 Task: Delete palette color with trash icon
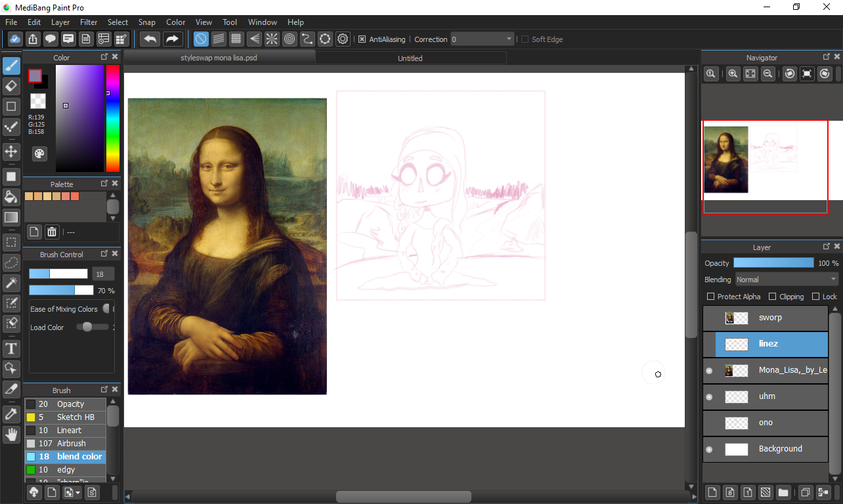click(52, 232)
